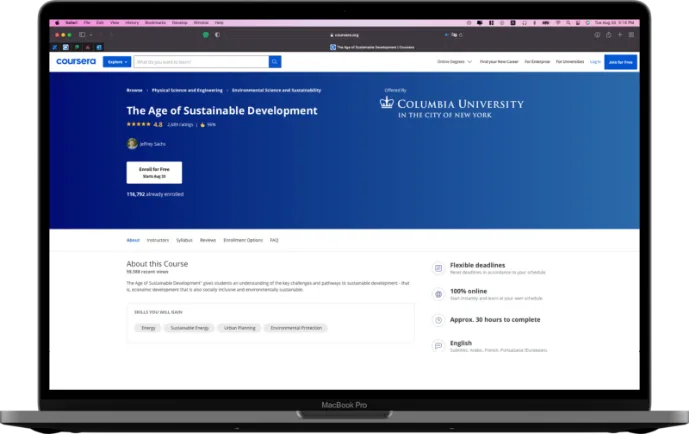Open Find your New Career link
This screenshot has height=434, width=689.
499,62
